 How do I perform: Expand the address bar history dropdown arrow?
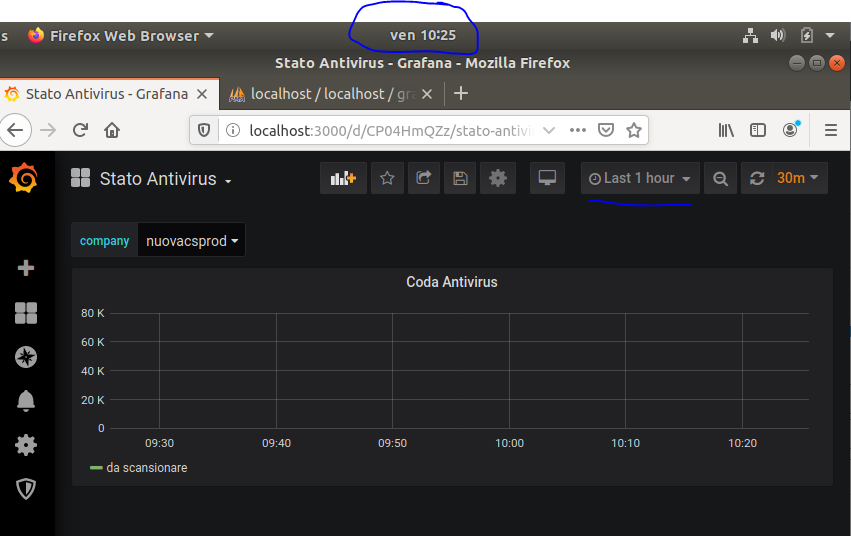549,130
